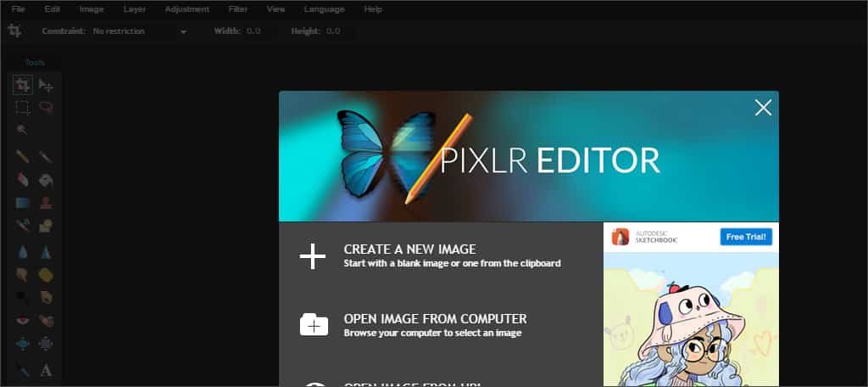The width and height of the screenshot is (868, 387).
Task: Open the File menu
Action: [18, 9]
